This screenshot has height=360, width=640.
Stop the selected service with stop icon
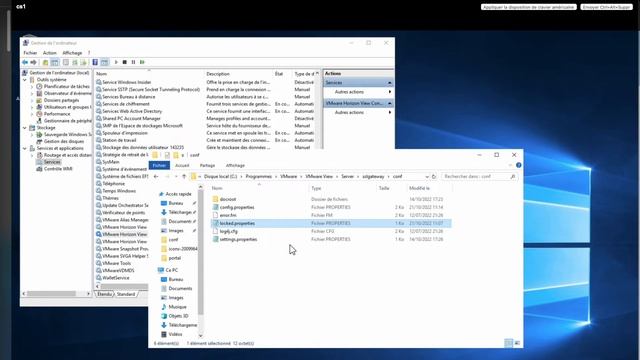click(124, 62)
